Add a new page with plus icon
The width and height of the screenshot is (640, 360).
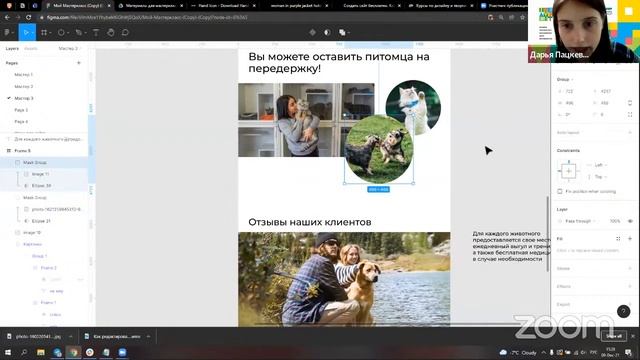pyautogui.click(x=79, y=63)
